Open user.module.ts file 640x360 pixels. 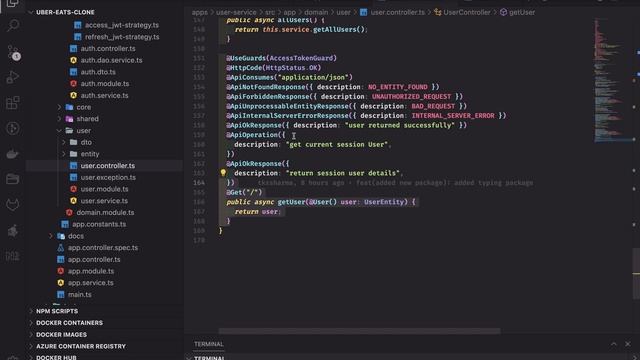point(104,189)
